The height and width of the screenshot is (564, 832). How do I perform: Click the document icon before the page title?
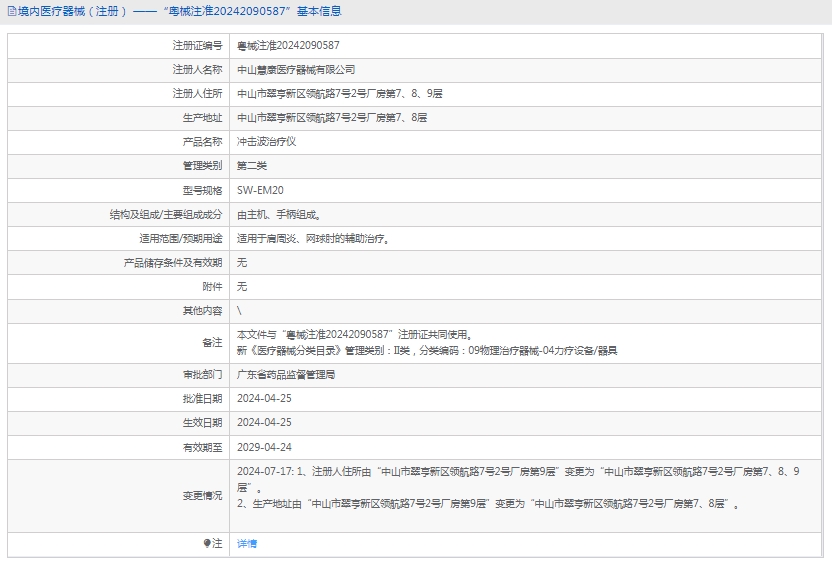11,12
